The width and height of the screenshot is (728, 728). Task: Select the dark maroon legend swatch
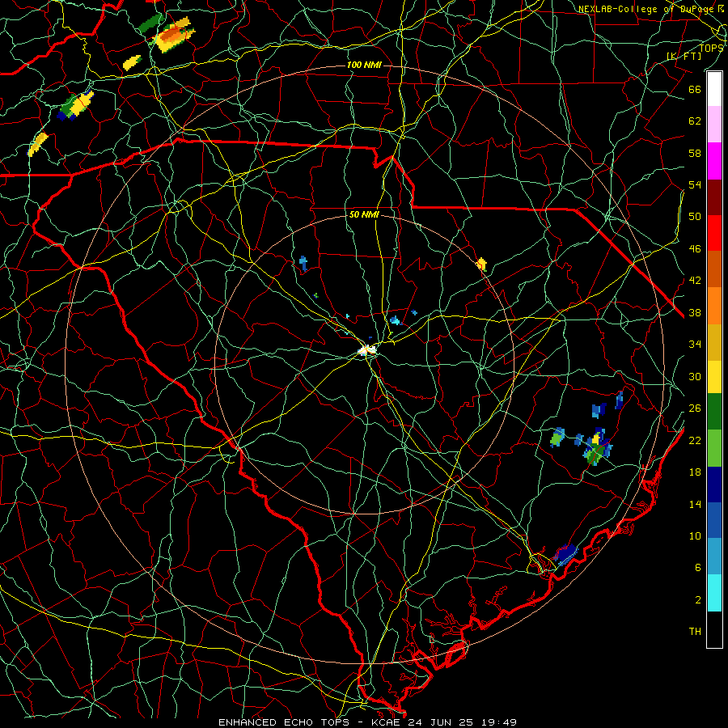click(714, 197)
